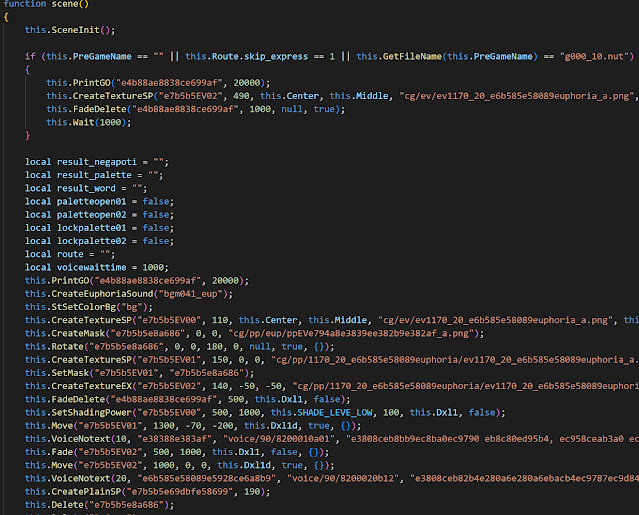The image size is (639, 515).
Task: Click 'local paletteopen02 = false' line
Action: click(99, 215)
